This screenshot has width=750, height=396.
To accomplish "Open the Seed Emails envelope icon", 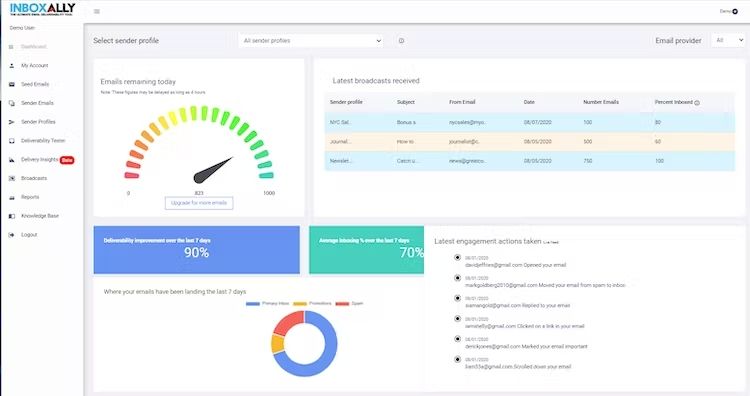I will (11, 84).
